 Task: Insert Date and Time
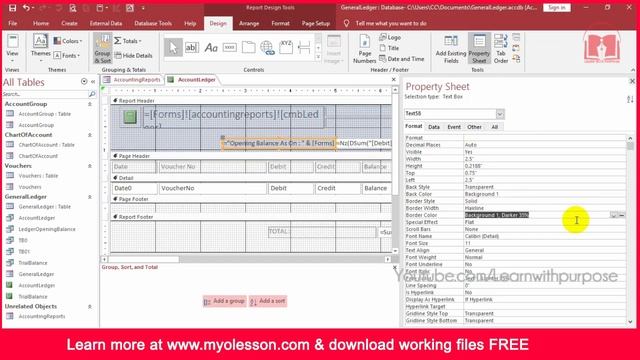coord(402,59)
